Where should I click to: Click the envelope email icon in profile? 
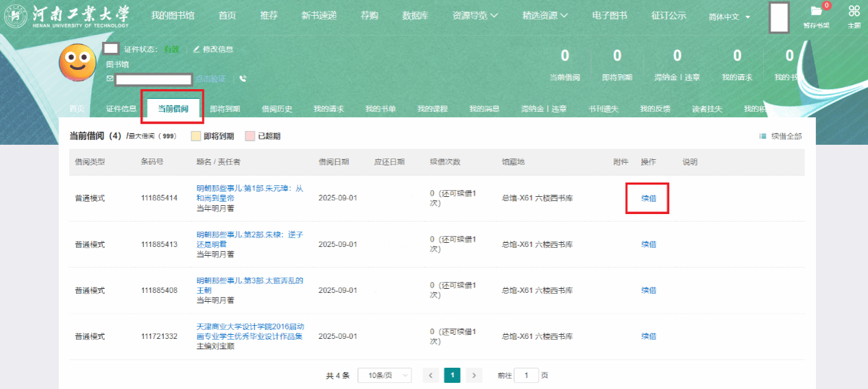[x=110, y=79]
